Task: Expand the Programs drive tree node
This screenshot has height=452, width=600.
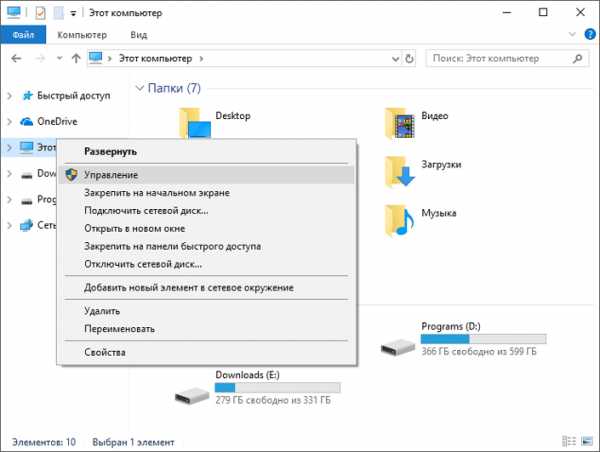Action: [x=10, y=200]
